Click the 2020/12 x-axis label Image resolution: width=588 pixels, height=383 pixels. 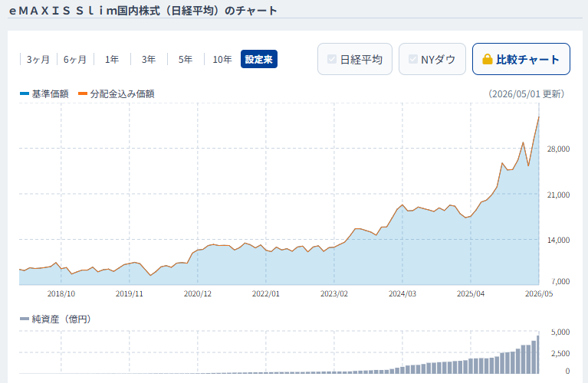click(x=198, y=293)
